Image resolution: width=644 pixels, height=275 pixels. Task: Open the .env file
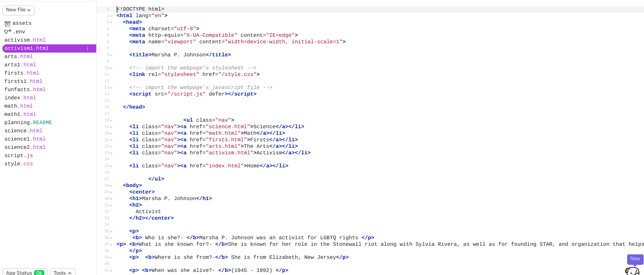(x=19, y=32)
